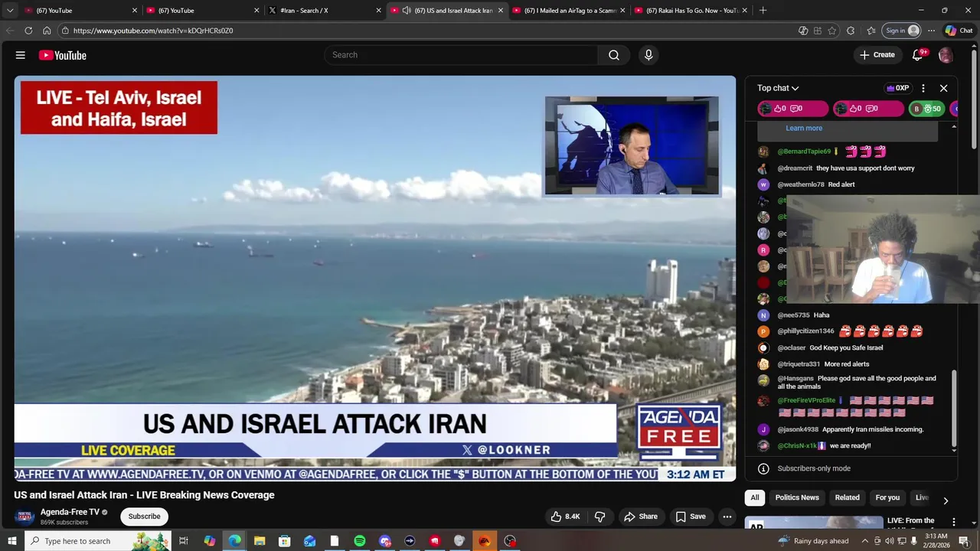The image size is (980, 551).
Task: Select the All filter chip
Action: pos(755,497)
